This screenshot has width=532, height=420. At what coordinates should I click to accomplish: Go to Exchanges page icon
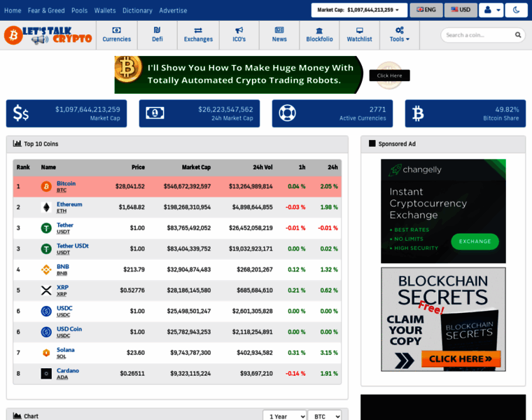[198, 31]
